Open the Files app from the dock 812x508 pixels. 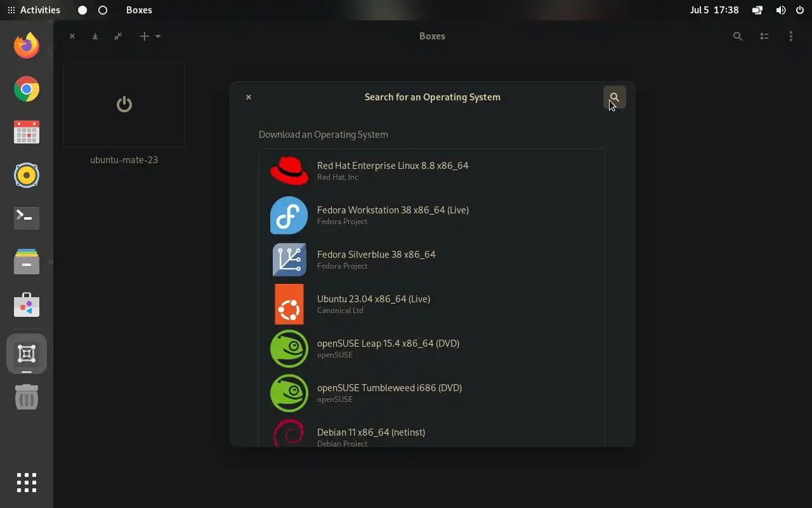coord(27,261)
